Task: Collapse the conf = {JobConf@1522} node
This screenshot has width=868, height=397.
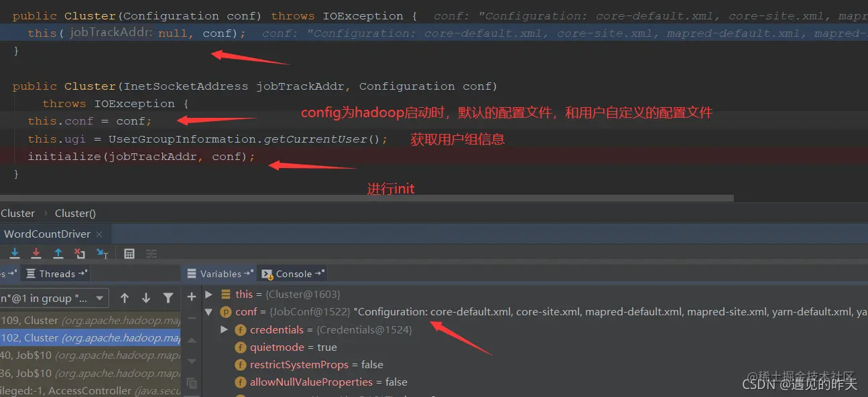Action: point(208,312)
